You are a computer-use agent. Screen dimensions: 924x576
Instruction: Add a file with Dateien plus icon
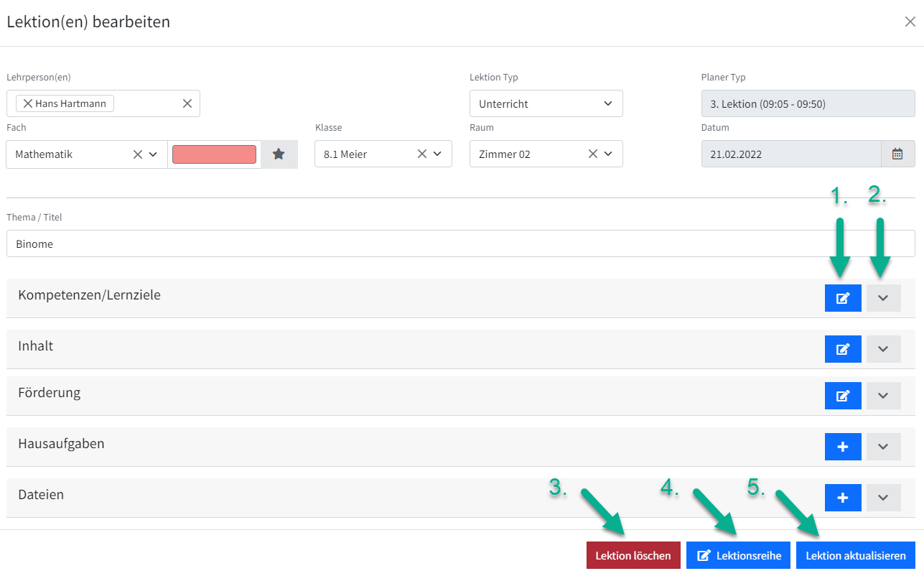(x=843, y=498)
